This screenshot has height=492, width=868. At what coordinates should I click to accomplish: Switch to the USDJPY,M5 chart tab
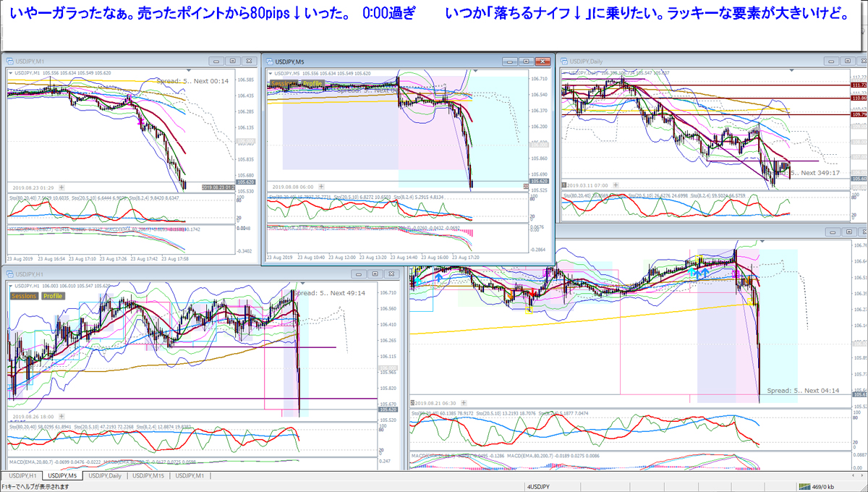(x=64, y=476)
